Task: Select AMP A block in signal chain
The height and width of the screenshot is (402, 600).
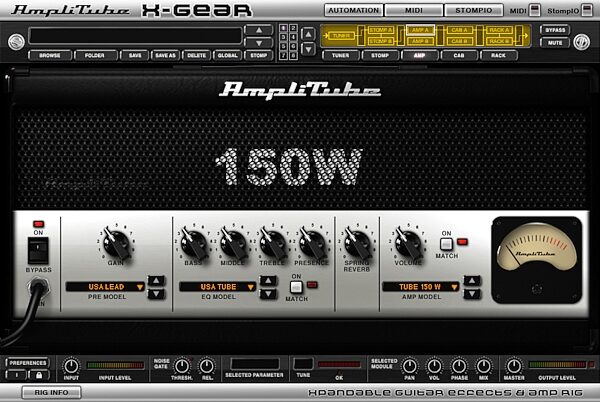Action: [420, 30]
